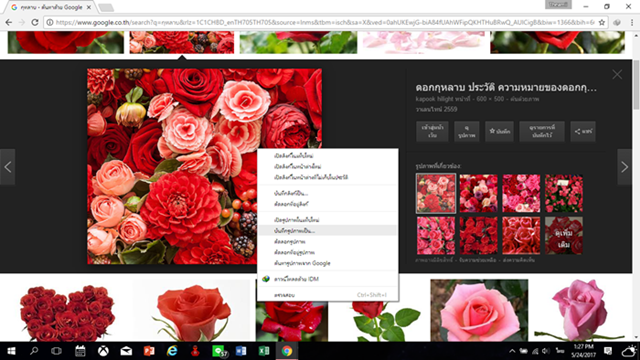Click the taskbar search magnifier icon
Screen dimensions: 640x360
click(34, 351)
